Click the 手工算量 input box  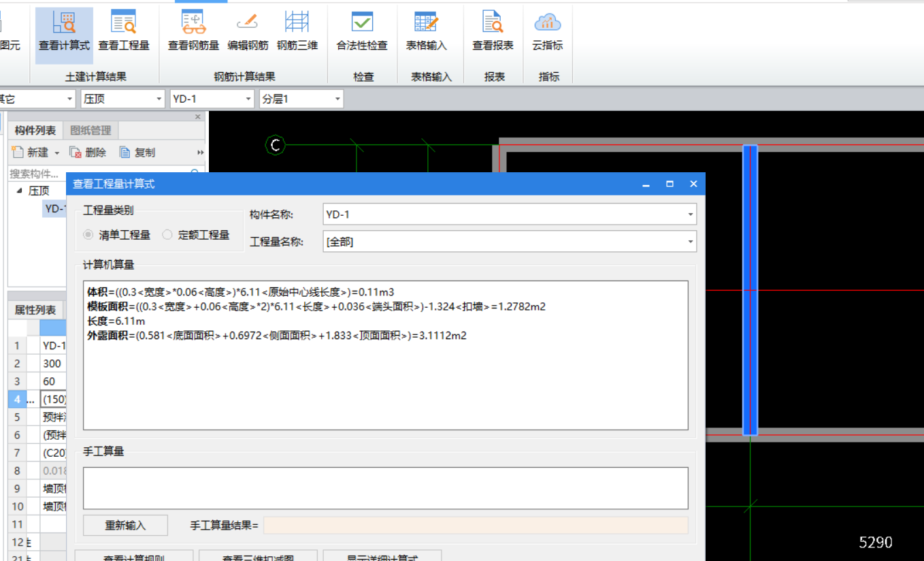(386, 488)
